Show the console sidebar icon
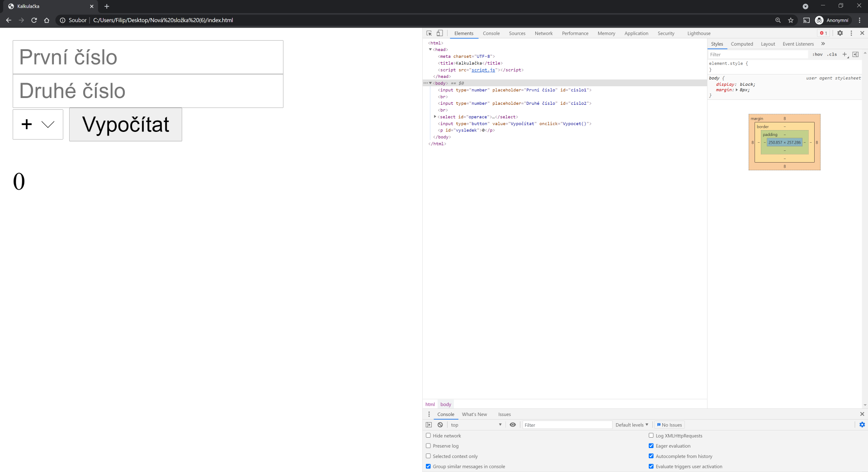 tap(429, 425)
